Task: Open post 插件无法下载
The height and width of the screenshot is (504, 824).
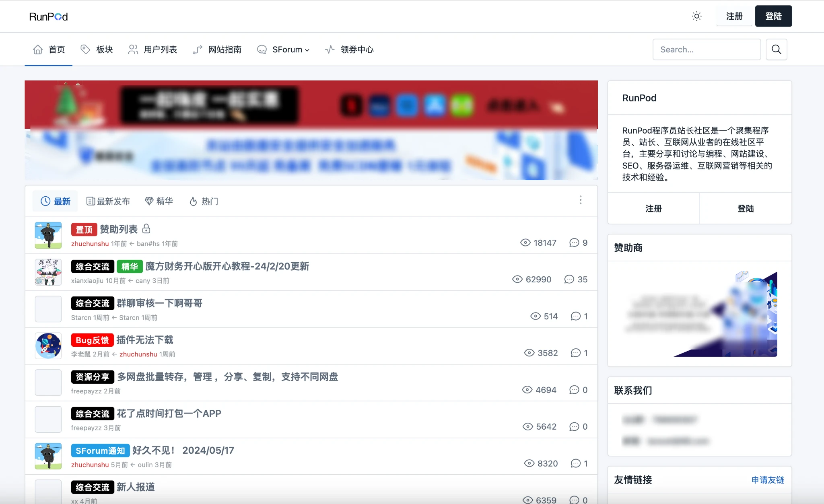Action: click(x=145, y=340)
